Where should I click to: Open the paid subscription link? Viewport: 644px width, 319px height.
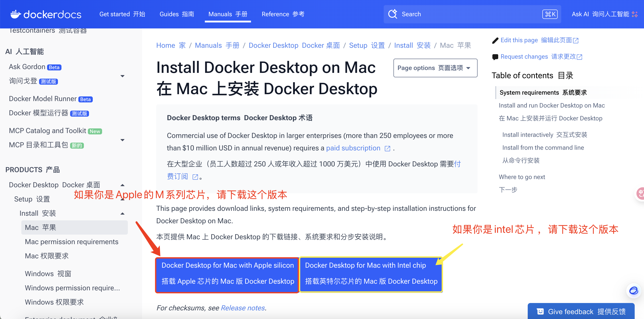click(353, 148)
